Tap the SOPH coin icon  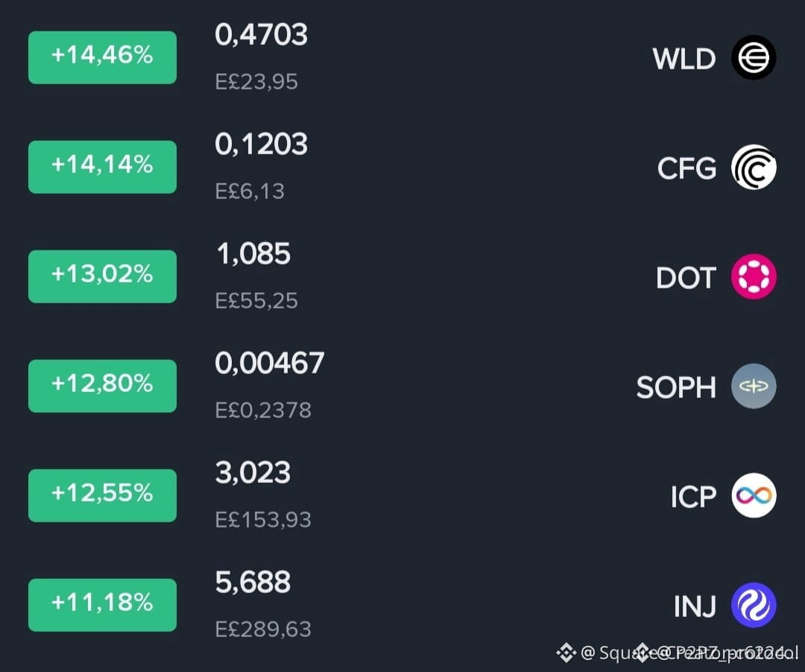[x=754, y=386]
